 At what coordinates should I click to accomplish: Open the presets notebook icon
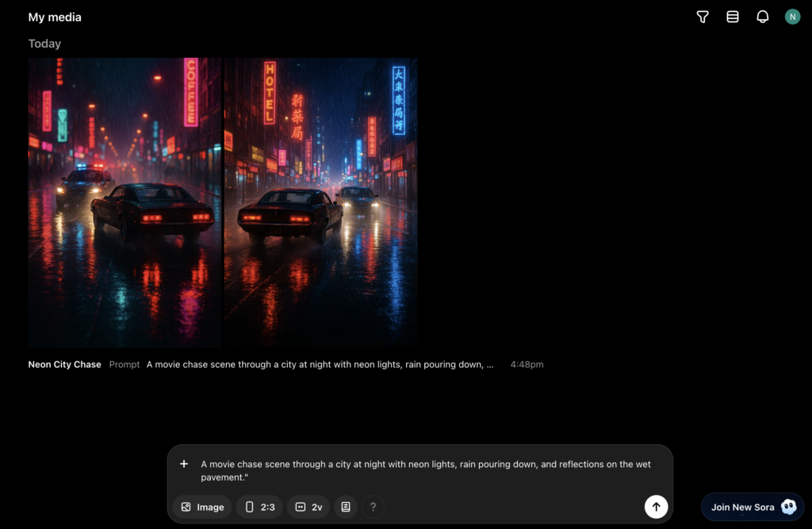pyautogui.click(x=345, y=507)
